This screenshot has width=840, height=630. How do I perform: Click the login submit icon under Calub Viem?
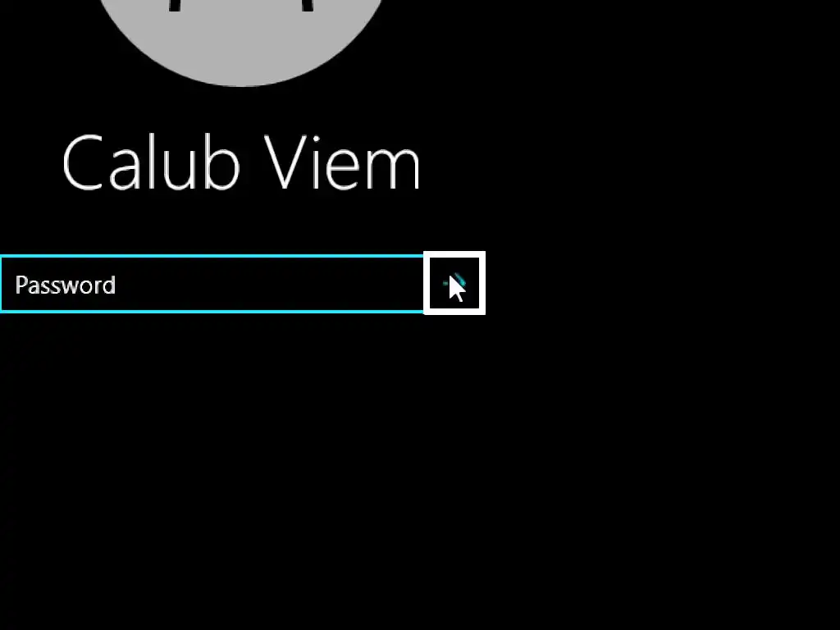tap(454, 283)
